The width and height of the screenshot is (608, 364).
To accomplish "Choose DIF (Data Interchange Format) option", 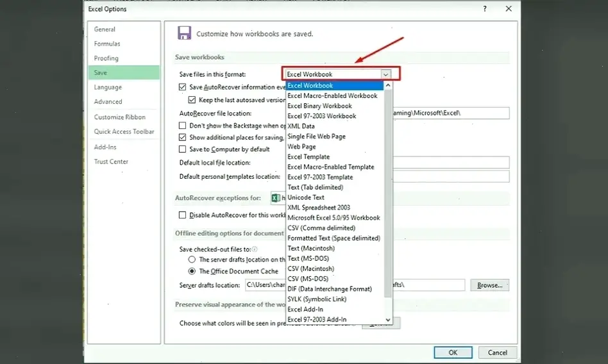I will (335, 289).
